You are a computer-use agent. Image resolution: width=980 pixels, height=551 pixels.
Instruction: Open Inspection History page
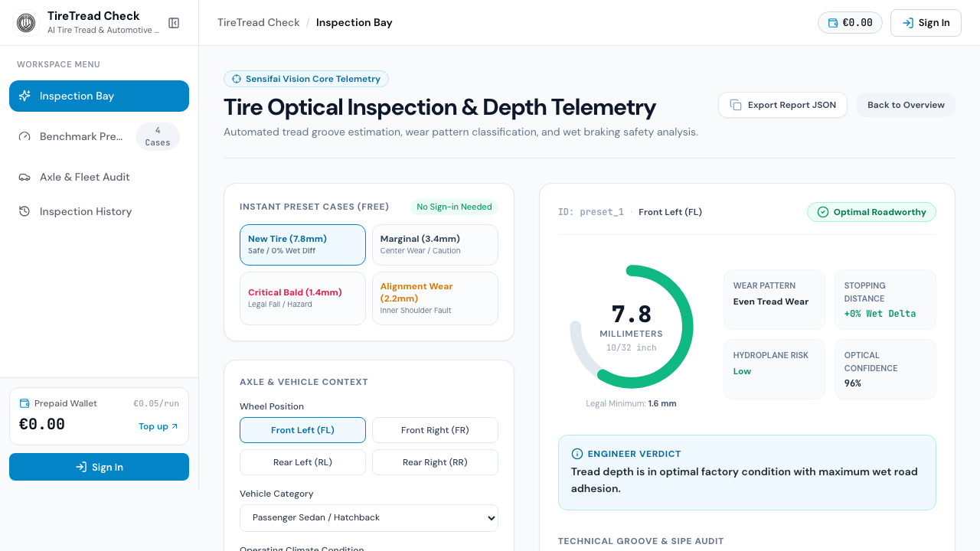click(x=99, y=211)
